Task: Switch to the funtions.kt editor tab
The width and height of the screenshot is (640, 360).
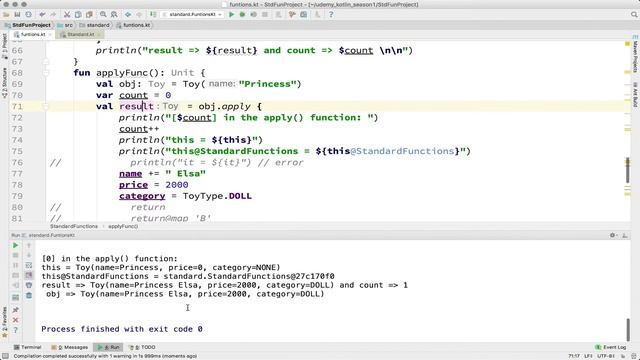Action: [33, 35]
